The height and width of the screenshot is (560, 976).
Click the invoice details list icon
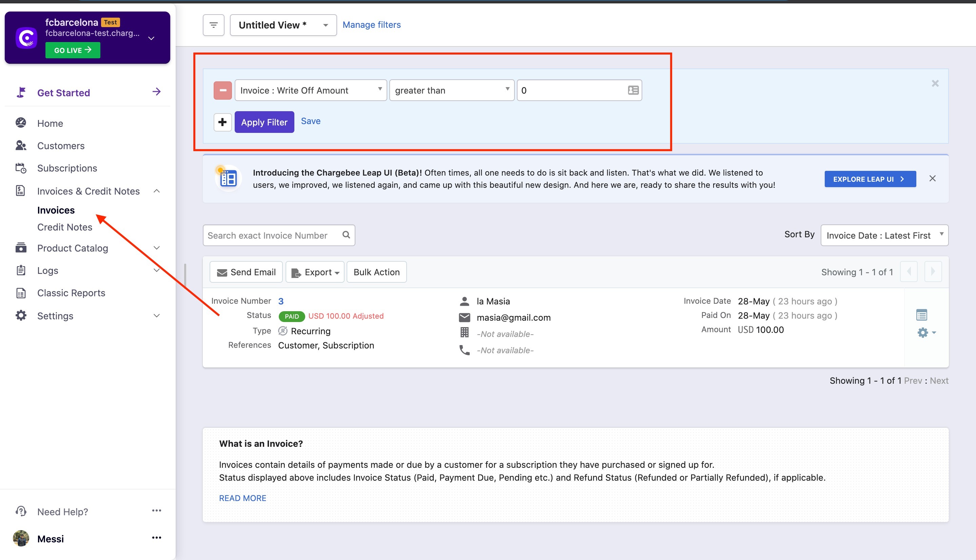921,315
